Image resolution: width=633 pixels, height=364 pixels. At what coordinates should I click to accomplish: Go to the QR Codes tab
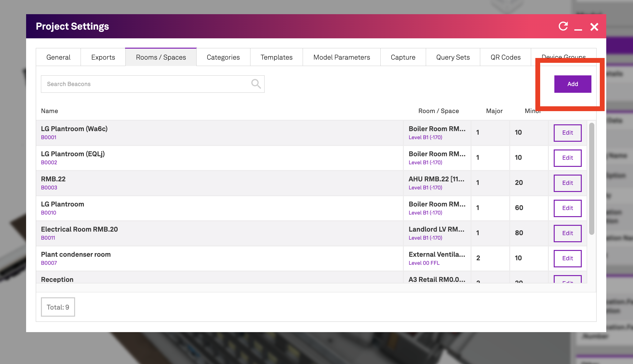tap(505, 57)
